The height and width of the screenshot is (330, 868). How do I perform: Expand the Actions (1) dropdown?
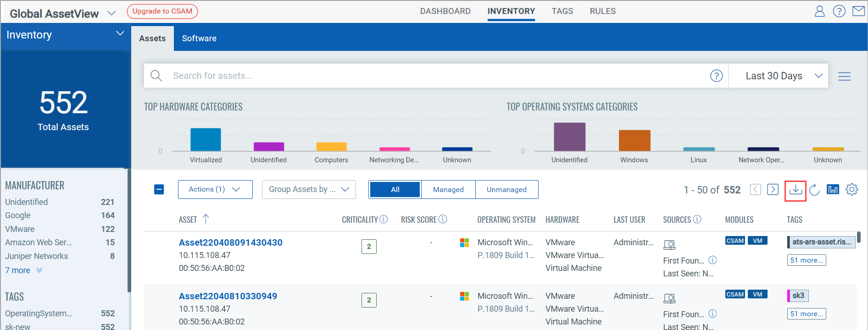point(215,189)
